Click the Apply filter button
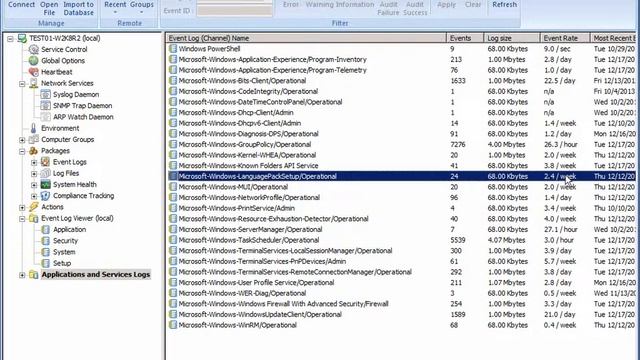 tap(446, 5)
